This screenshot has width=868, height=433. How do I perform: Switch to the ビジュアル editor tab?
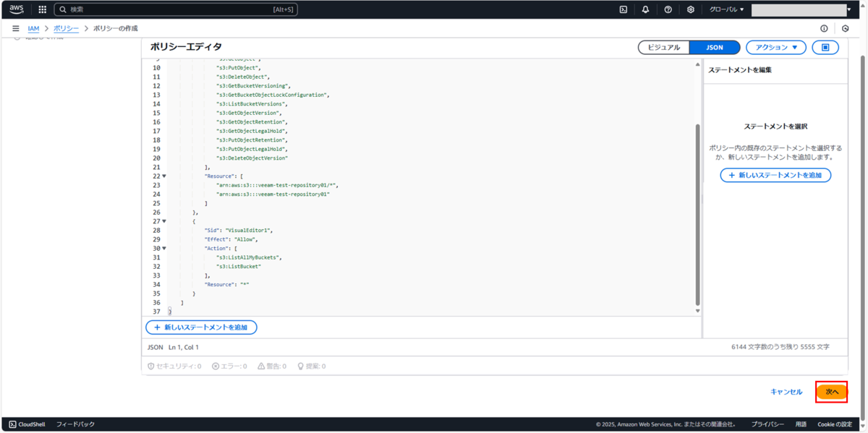click(663, 47)
